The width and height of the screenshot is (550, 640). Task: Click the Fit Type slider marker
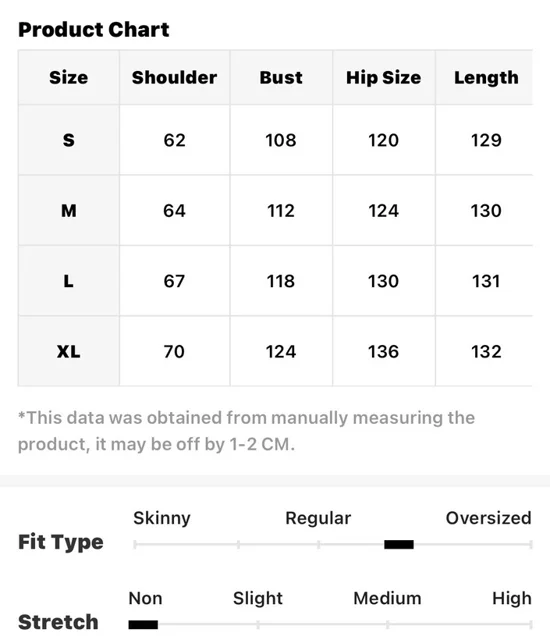coord(399,544)
